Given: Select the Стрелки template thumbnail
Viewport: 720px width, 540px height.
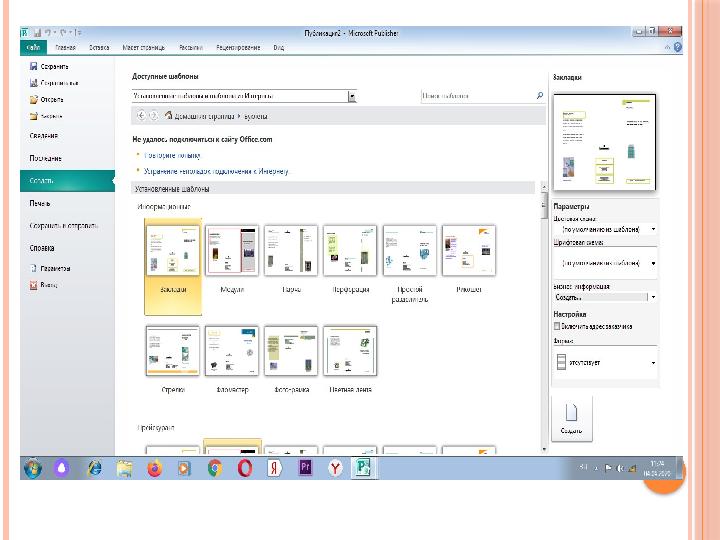Looking at the screenshot, I should click(x=173, y=351).
